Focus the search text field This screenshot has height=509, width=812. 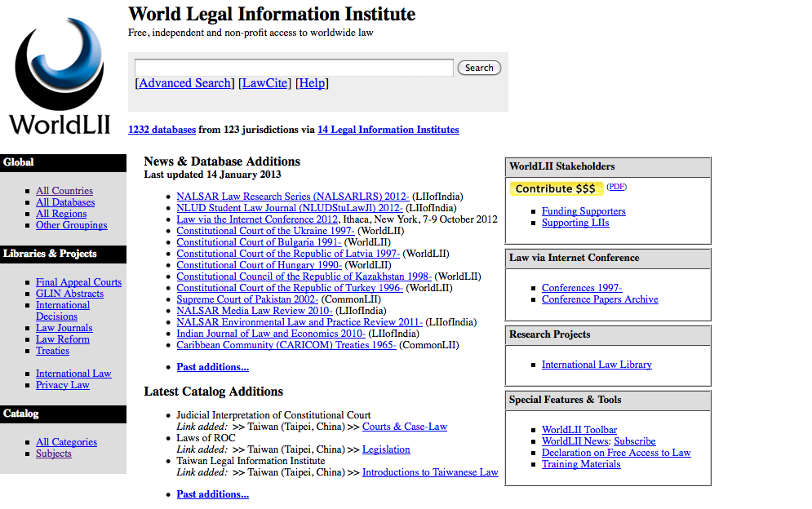point(294,68)
